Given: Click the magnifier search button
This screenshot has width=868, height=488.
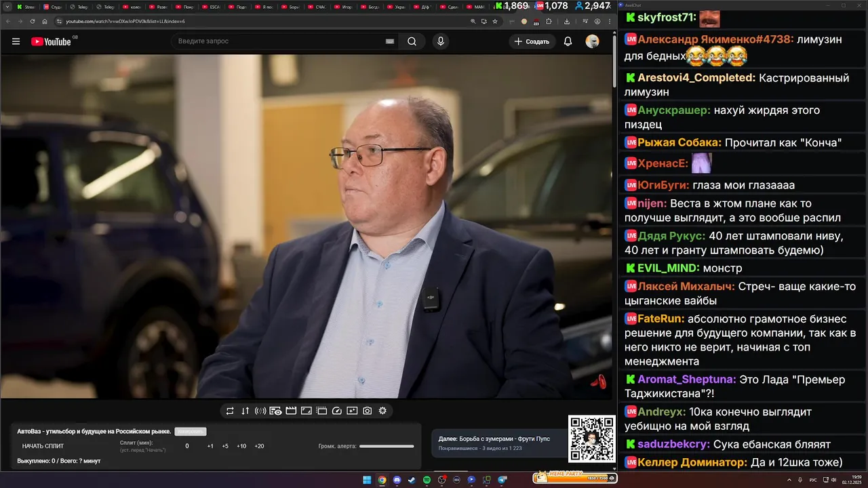Looking at the screenshot, I should tap(412, 41).
